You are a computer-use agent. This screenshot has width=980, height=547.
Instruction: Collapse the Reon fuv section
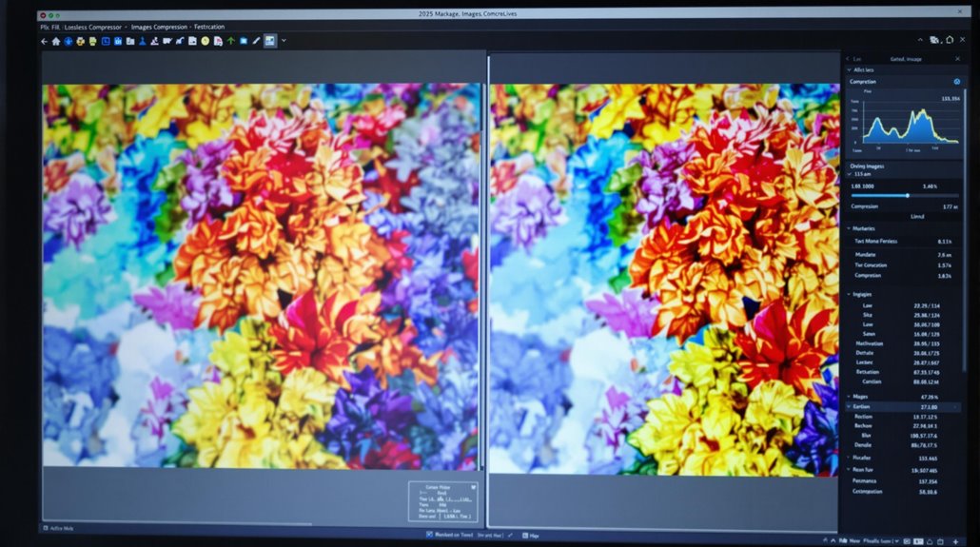click(x=849, y=470)
